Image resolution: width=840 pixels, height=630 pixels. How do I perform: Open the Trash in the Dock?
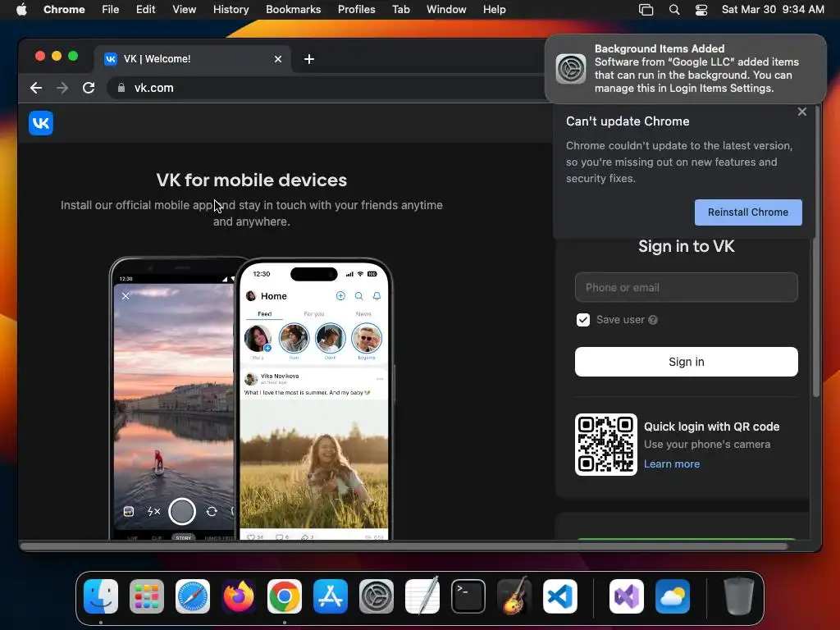[x=739, y=596]
